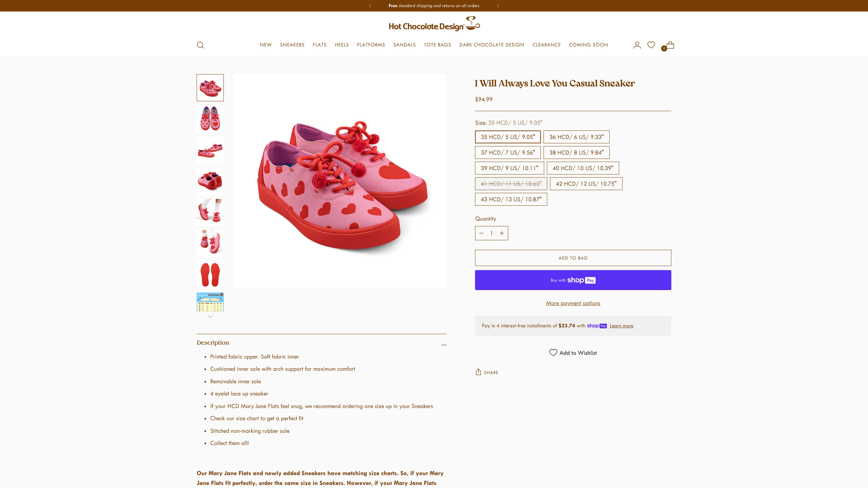Open the search panel

point(201,45)
